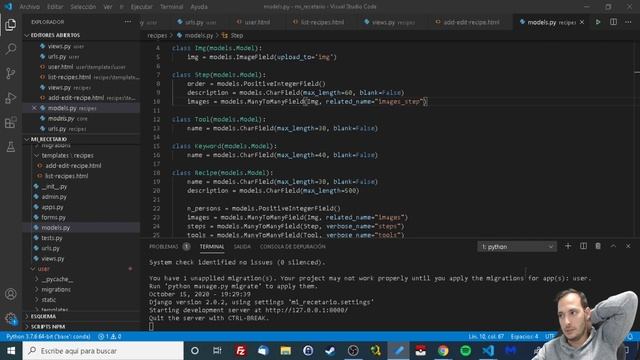Open editor more actions ellipsis
Viewport: 640px width, 360px height.
pos(628,22)
